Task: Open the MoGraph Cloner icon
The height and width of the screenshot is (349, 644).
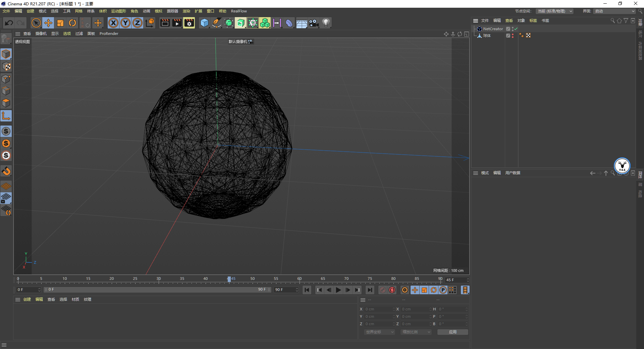Action: pyautogui.click(x=253, y=23)
